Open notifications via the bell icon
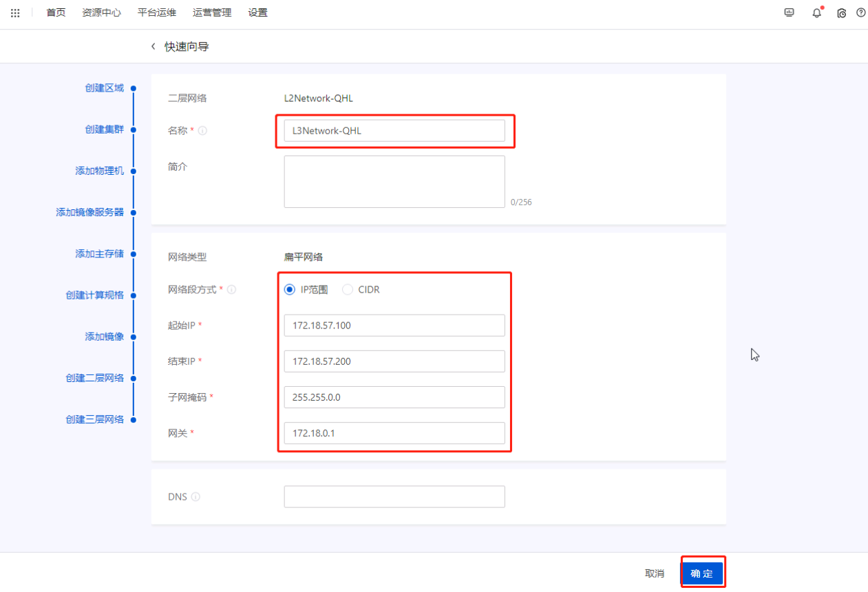The height and width of the screenshot is (592, 868). [x=816, y=12]
